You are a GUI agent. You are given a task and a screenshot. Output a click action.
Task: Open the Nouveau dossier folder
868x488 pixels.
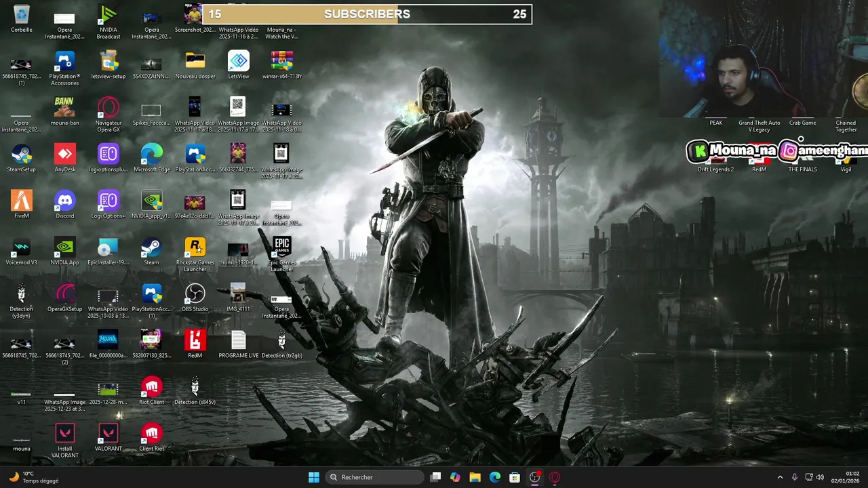click(x=195, y=65)
